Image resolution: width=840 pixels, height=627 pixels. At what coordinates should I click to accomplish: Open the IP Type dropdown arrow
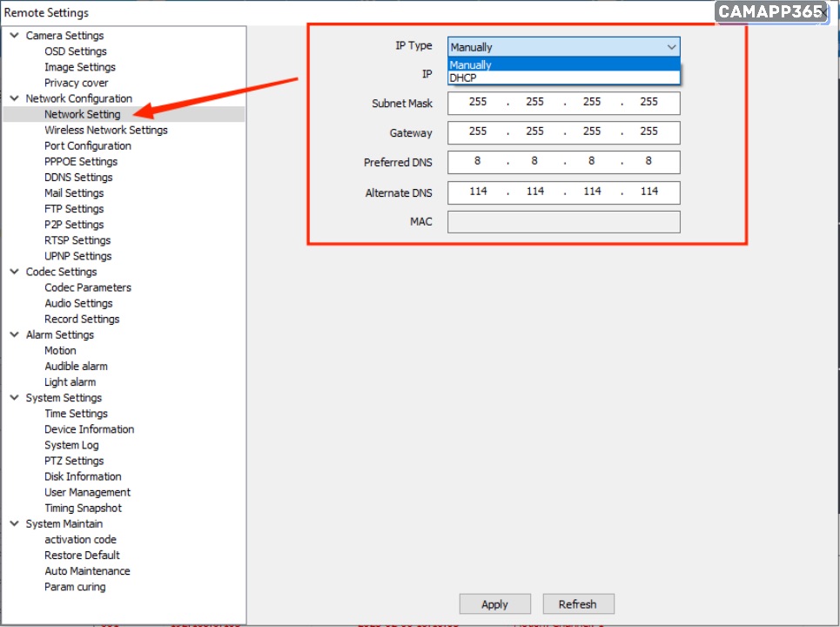click(x=670, y=47)
